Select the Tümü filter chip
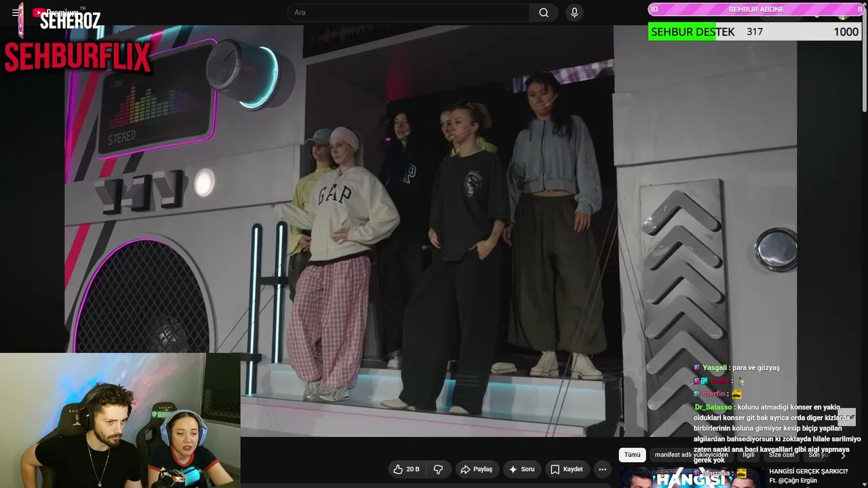 (x=632, y=455)
